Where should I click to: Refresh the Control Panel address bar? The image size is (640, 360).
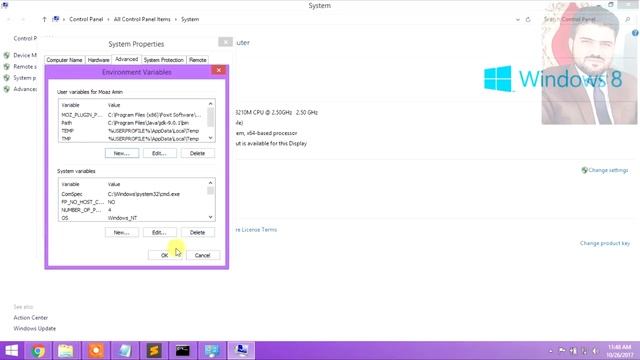tap(528, 19)
